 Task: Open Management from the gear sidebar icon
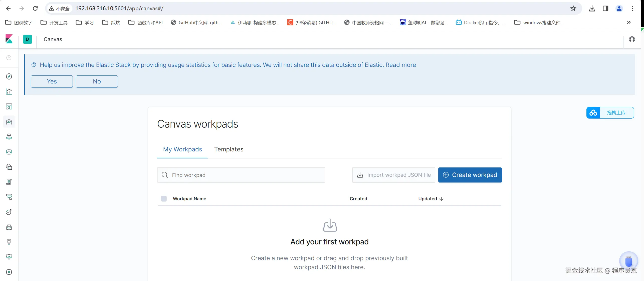point(9,272)
